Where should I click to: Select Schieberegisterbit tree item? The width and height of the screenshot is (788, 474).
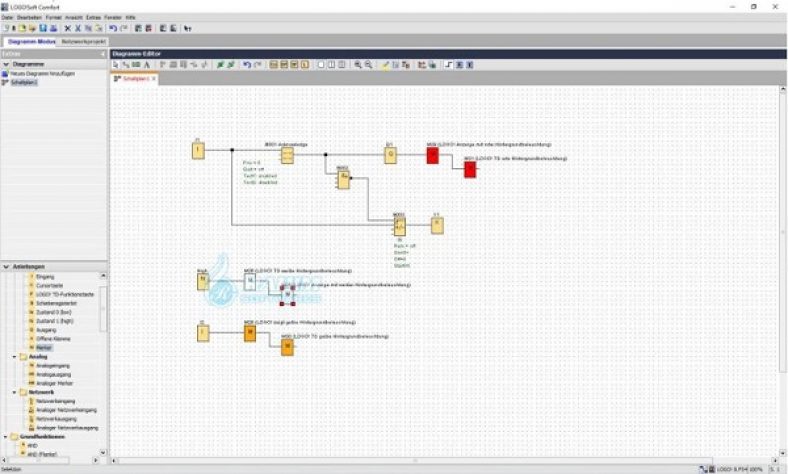tap(56, 304)
